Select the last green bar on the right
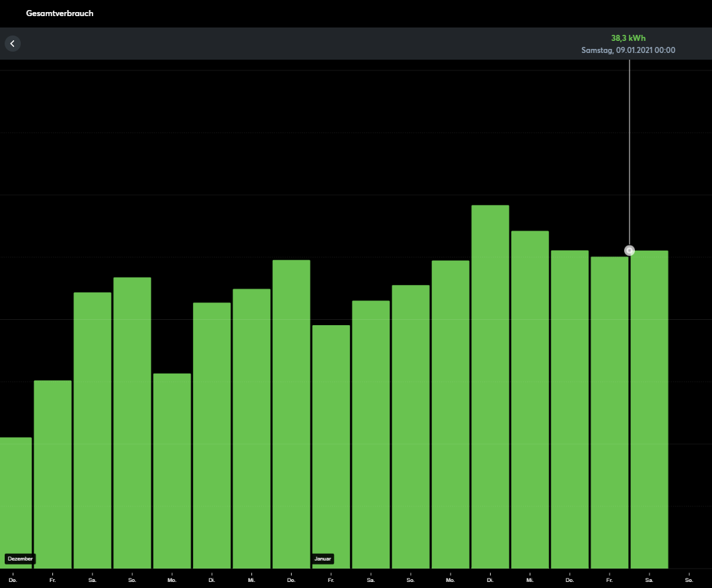This screenshot has height=588, width=712. tap(649, 409)
